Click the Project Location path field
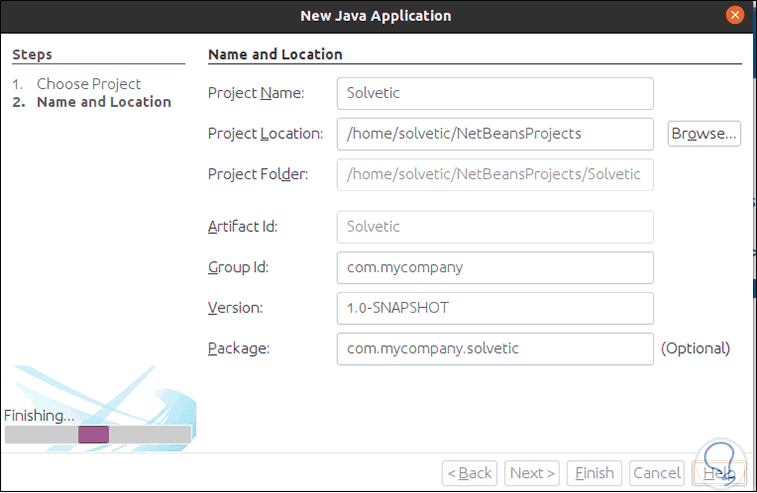 point(495,133)
